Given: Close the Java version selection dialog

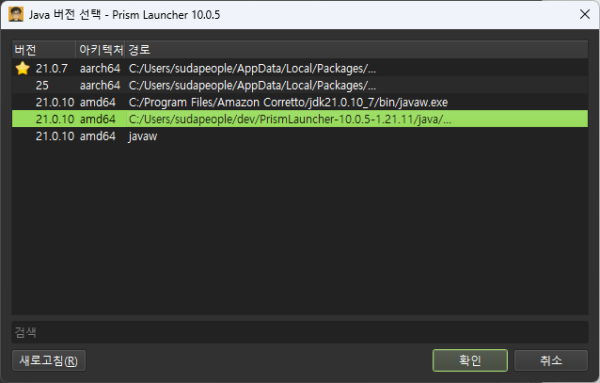Looking at the screenshot, I should point(584,15).
